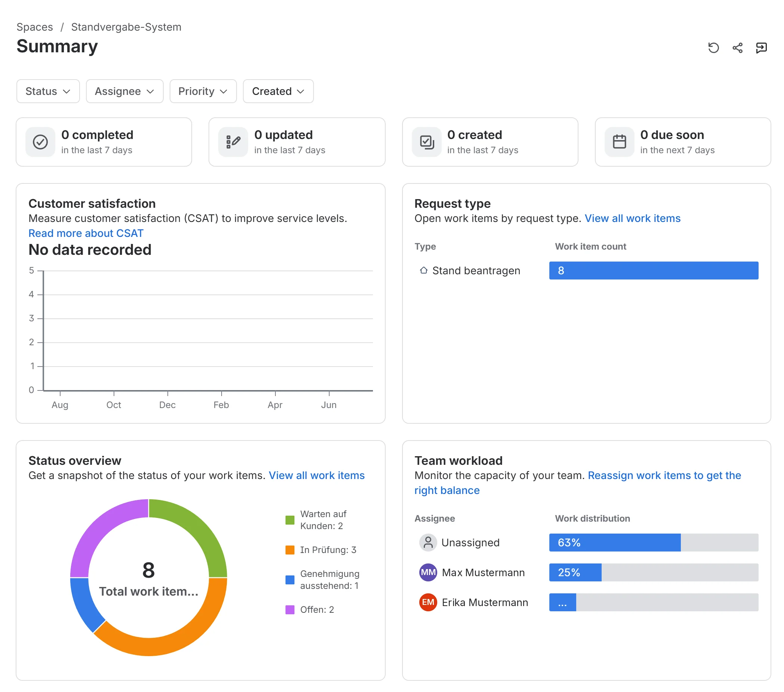This screenshot has width=784, height=692.
Task: Open the Status filter dropdown
Action: pyautogui.click(x=48, y=91)
